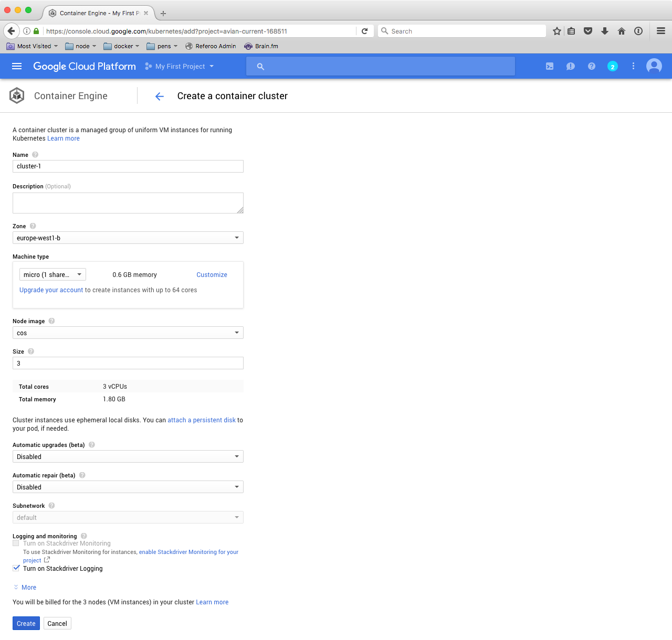Open the Node image cos dropdown
Viewport: 672px width, 640px height.
click(128, 333)
